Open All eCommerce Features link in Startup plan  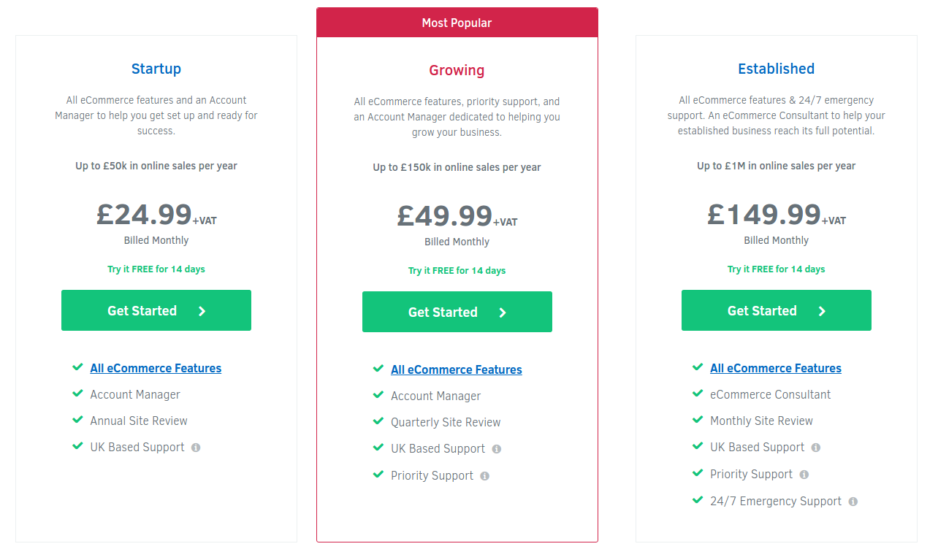coord(156,368)
